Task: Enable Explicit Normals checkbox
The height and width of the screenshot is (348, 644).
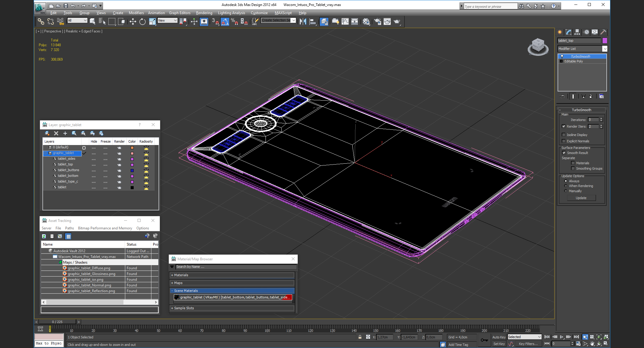Action: pos(563,141)
